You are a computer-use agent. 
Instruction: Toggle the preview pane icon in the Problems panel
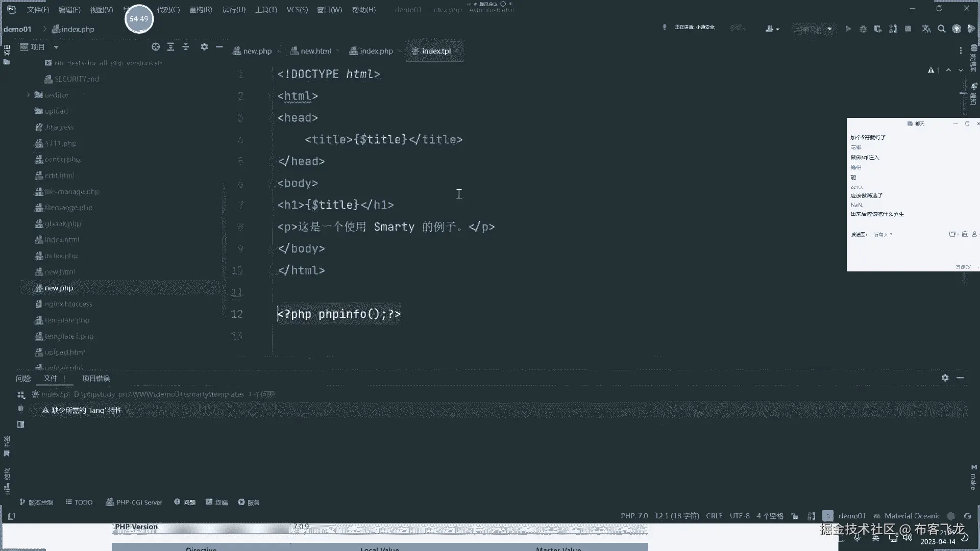(21, 424)
